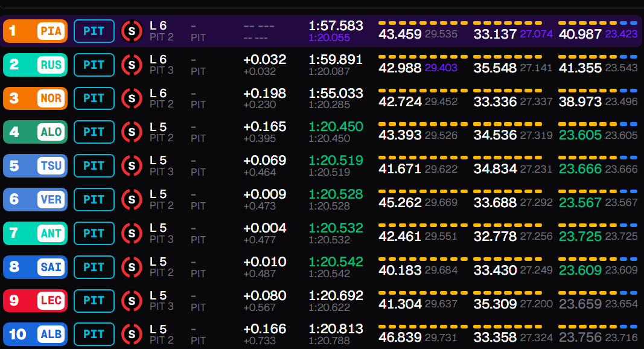Screen dimensions: 644x349
Task: Click RUS's sector 3 time 41.355
Action: tap(581, 68)
